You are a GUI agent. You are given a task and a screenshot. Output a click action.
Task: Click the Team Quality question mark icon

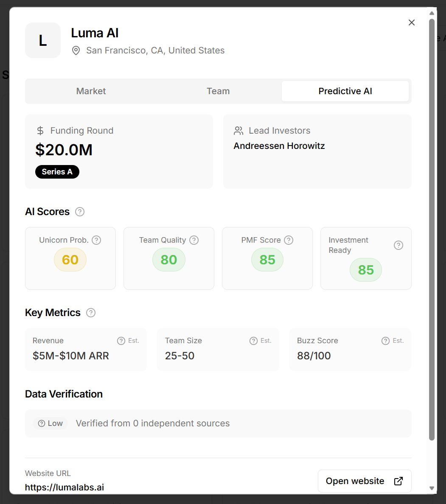194,240
